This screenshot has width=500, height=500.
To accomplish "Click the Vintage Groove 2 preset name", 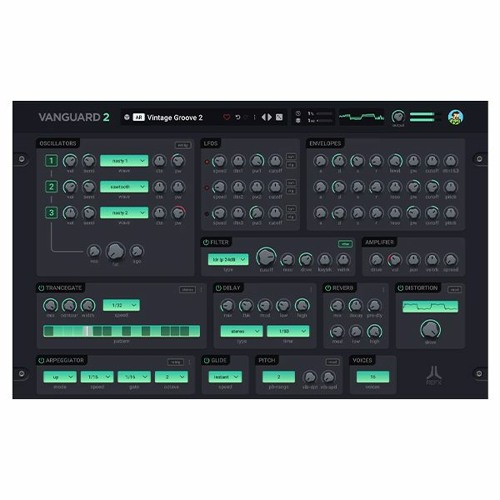I will [x=175, y=117].
